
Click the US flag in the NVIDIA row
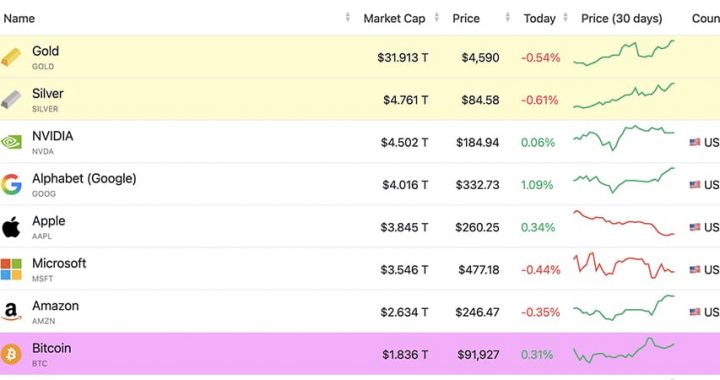tap(695, 142)
